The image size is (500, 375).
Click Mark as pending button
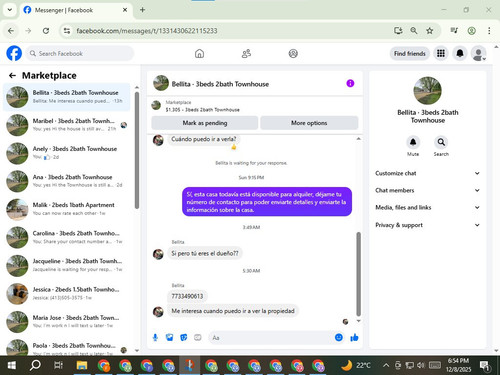(205, 123)
